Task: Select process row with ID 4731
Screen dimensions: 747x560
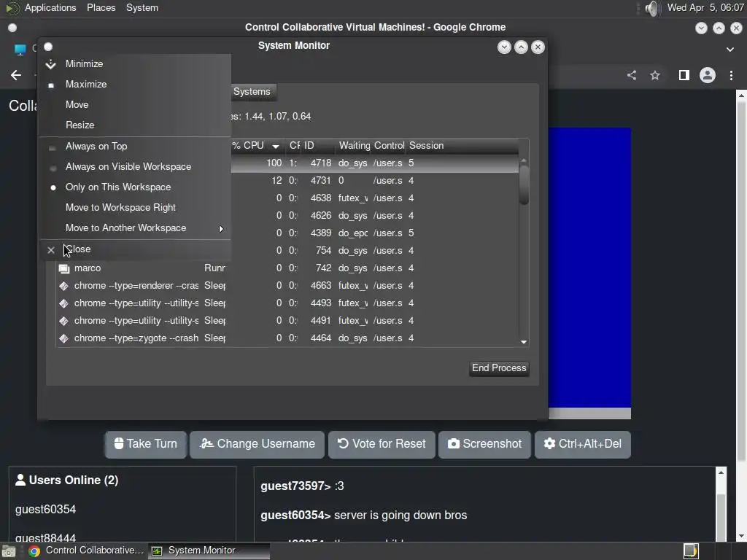Action: [x=374, y=181]
